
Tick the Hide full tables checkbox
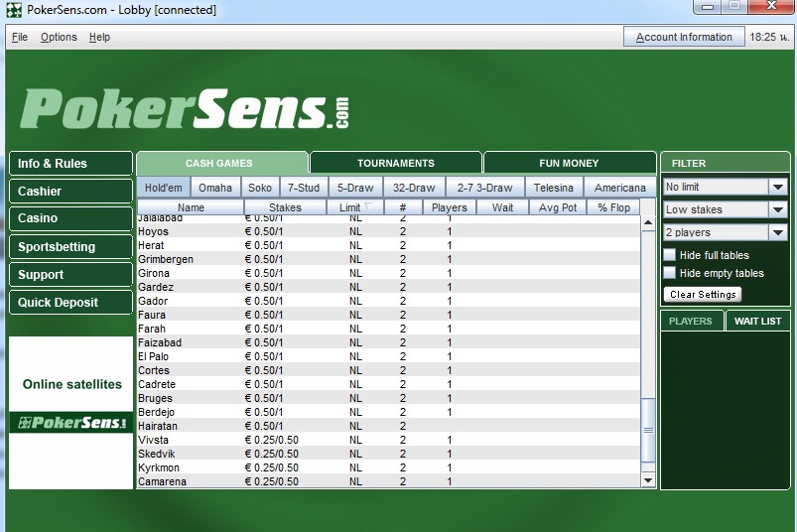(670, 254)
